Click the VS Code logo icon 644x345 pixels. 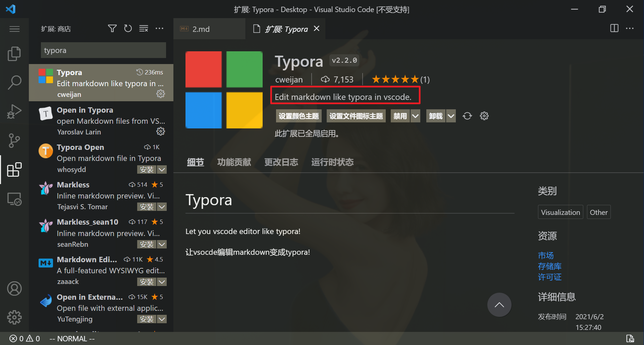(11, 9)
